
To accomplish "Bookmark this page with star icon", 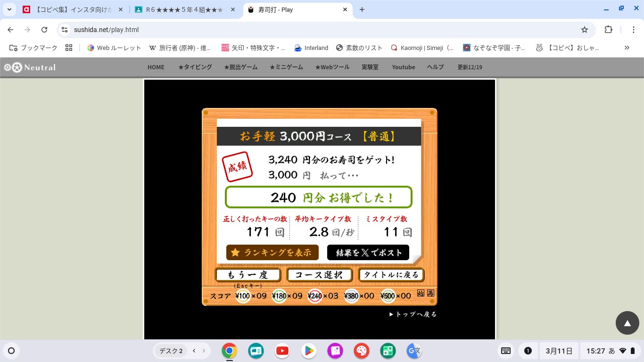I will [585, 30].
